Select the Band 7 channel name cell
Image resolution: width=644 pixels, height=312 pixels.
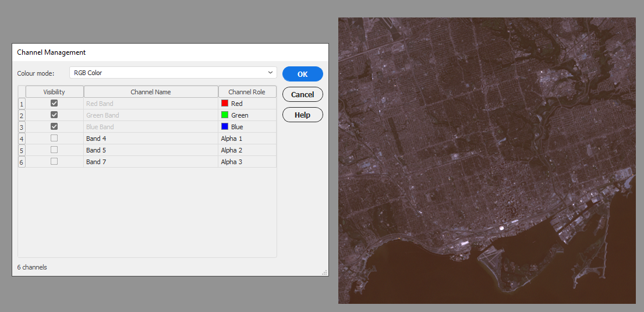tap(151, 162)
